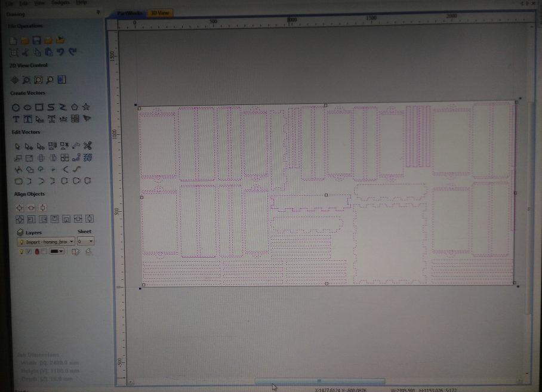542x392 pixels.
Task: Choose the Node Editing tool
Action: [x=29, y=147]
